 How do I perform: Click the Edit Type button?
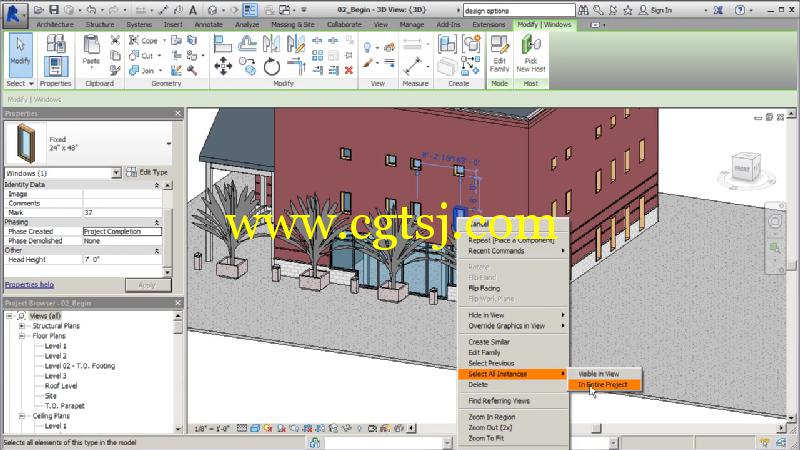[x=147, y=172]
